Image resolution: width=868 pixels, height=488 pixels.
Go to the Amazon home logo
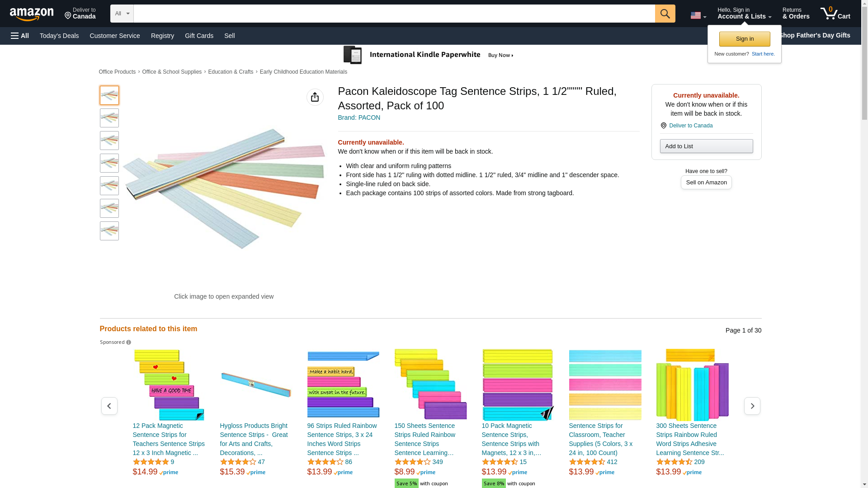coord(32,14)
